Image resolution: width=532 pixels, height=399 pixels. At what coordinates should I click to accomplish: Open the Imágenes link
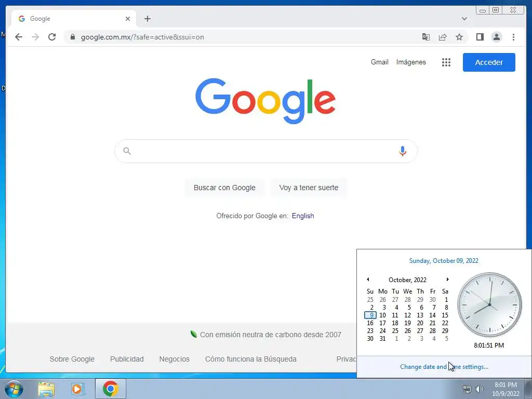(411, 62)
